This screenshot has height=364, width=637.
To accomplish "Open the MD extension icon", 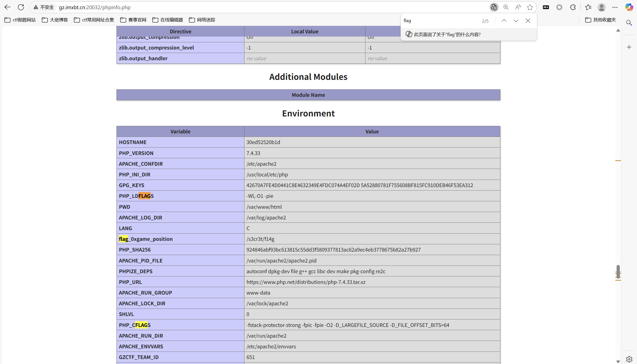I will click(546, 7).
